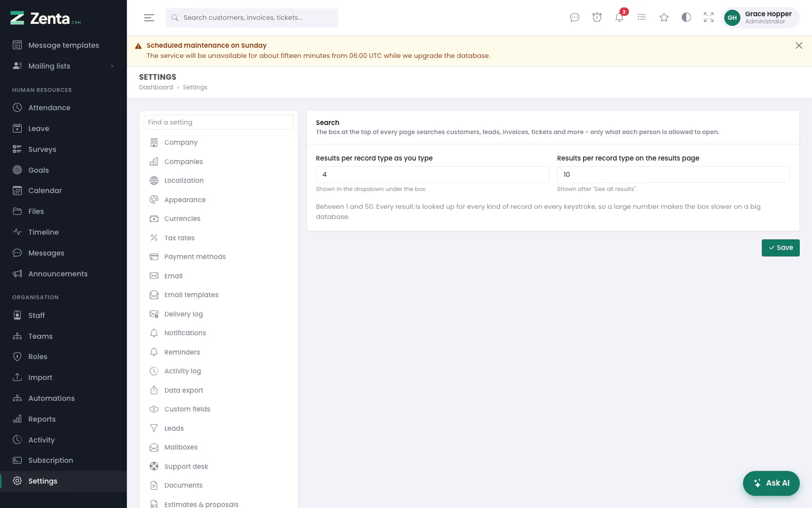812x508 pixels.
Task: Select Appearance in settings list
Action: coord(219,200)
